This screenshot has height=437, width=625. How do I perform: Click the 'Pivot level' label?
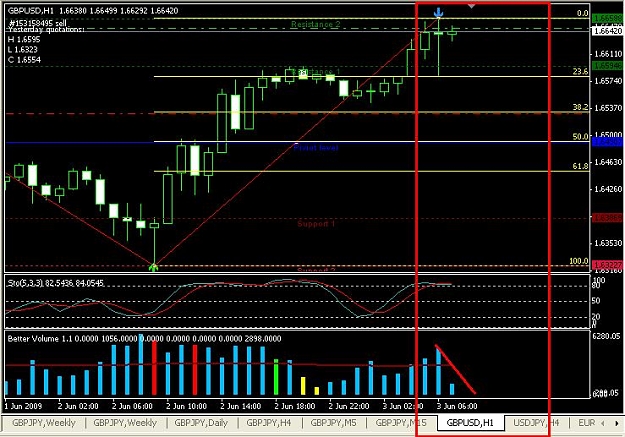(x=316, y=148)
